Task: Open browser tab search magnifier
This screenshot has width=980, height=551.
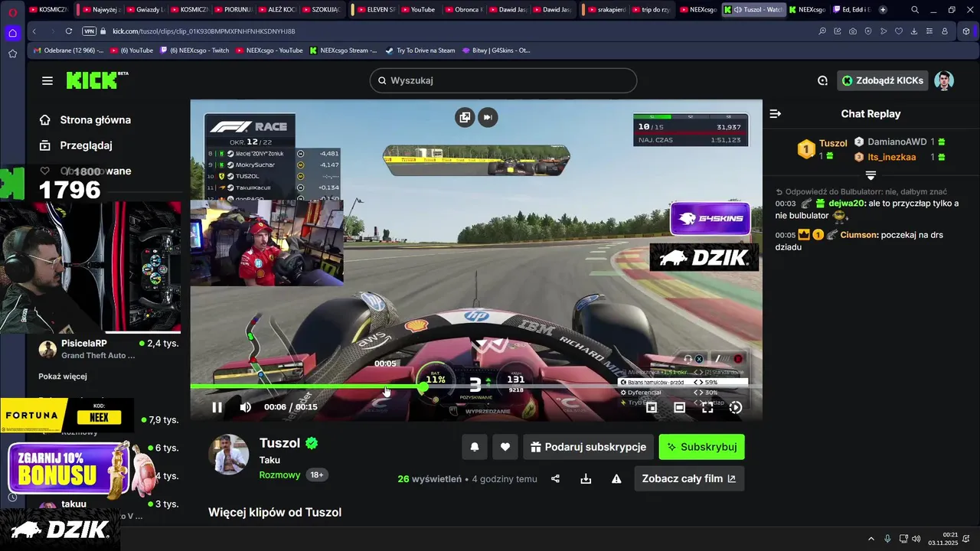Action: pos(915,10)
